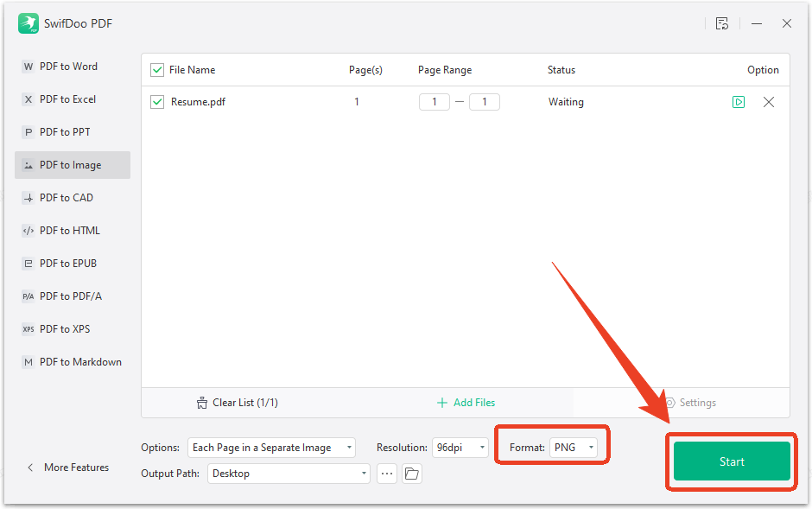812x509 pixels.
Task: Click the plus icon beside Add Files
Action: 441,403
